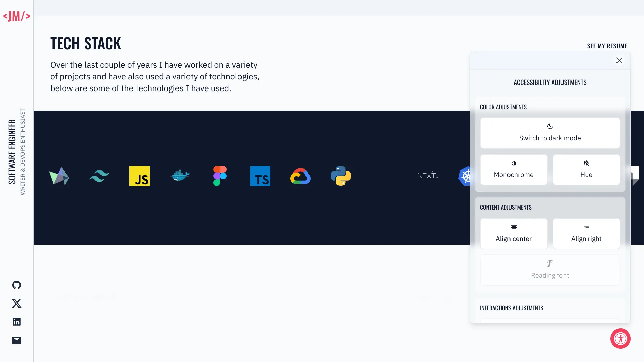This screenshot has height=362, width=644.
Task: Select the Tailwind CSS technology icon
Action: [99, 176]
